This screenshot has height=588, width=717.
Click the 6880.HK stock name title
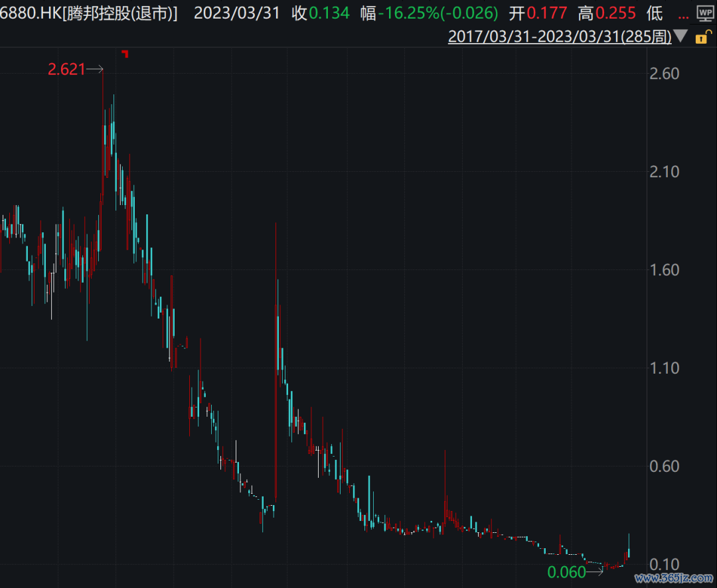click(x=90, y=13)
